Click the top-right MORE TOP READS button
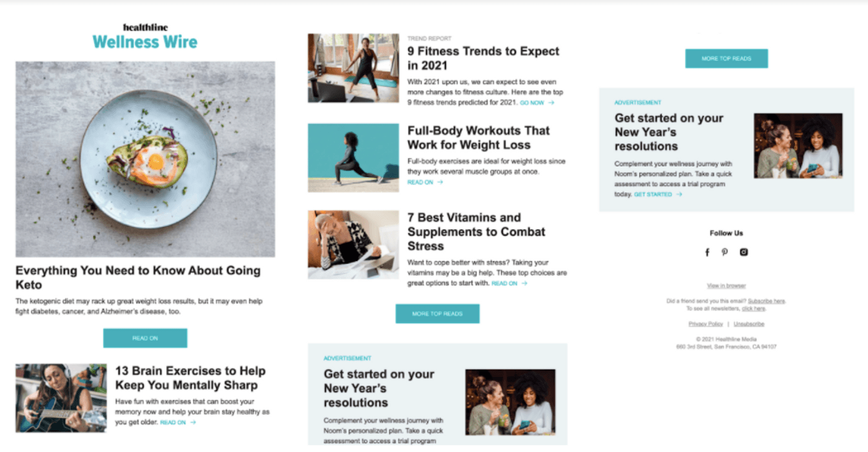868x452 pixels. [727, 58]
